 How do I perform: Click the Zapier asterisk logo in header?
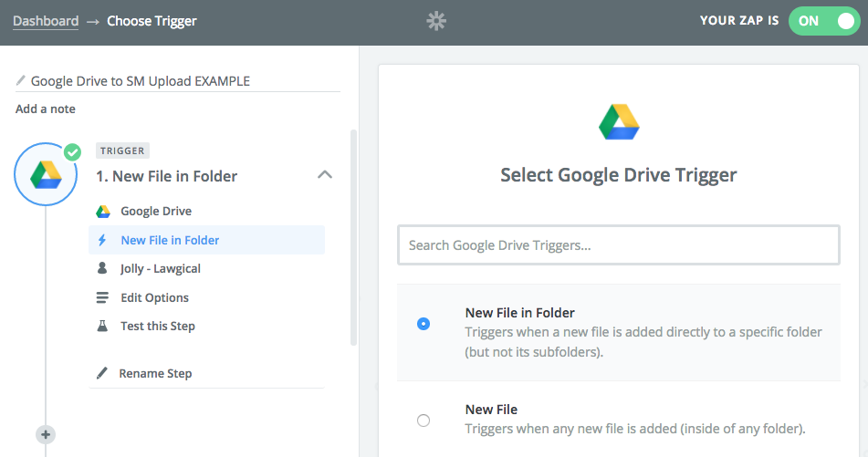[x=436, y=21]
